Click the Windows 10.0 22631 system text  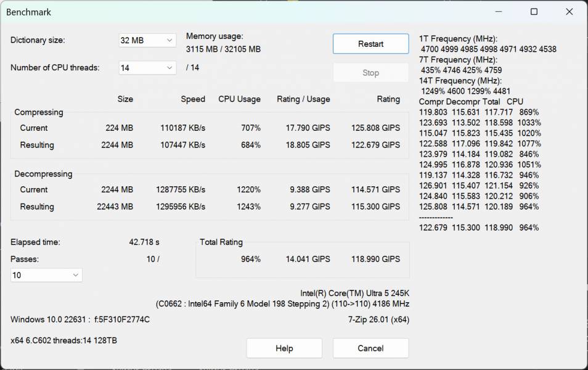[80, 319]
